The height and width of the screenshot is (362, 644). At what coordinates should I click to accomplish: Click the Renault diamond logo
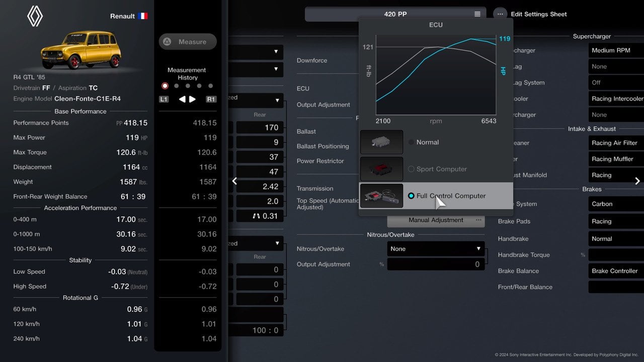pyautogui.click(x=35, y=16)
